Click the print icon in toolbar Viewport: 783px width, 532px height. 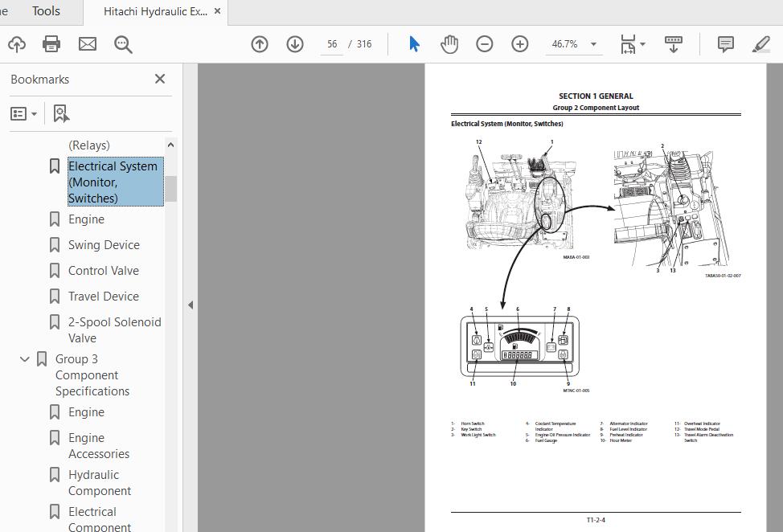click(51, 44)
